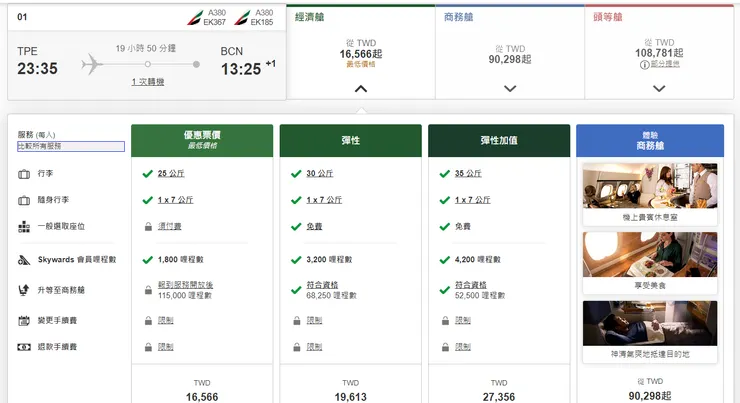Screen dimensions: 740x403
Task: Choose the 彈性加值 fare header
Action: coord(499,140)
